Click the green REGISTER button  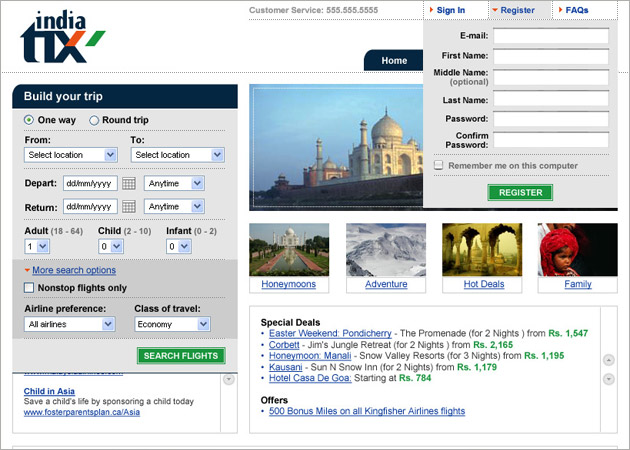(x=520, y=192)
